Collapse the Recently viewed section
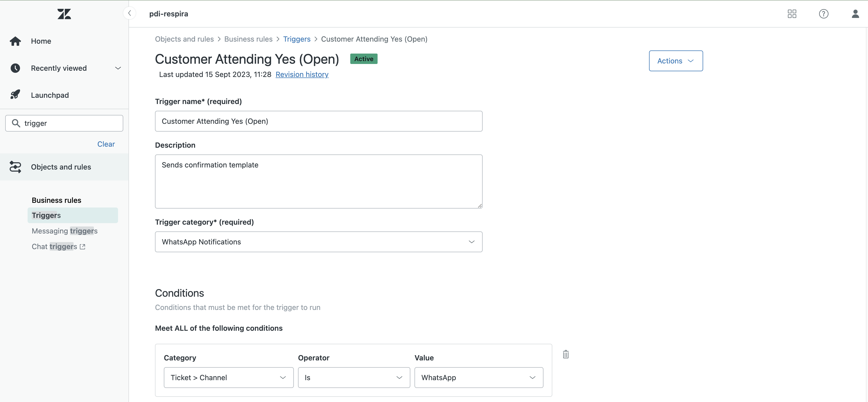This screenshot has height=402, width=868. 118,68
